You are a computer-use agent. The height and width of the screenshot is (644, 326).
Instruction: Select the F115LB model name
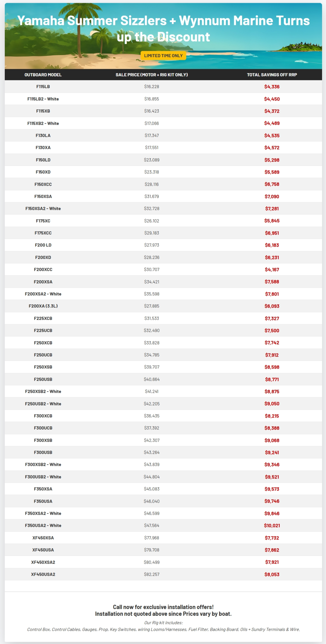43,87
